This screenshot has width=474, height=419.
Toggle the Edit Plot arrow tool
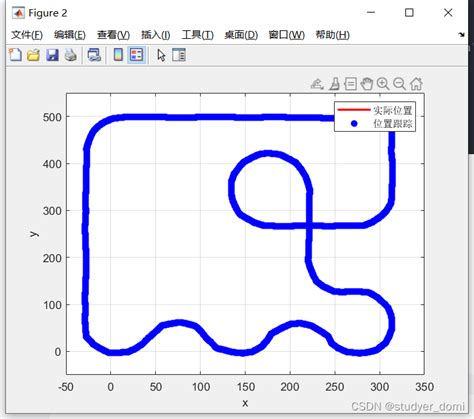tap(161, 55)
